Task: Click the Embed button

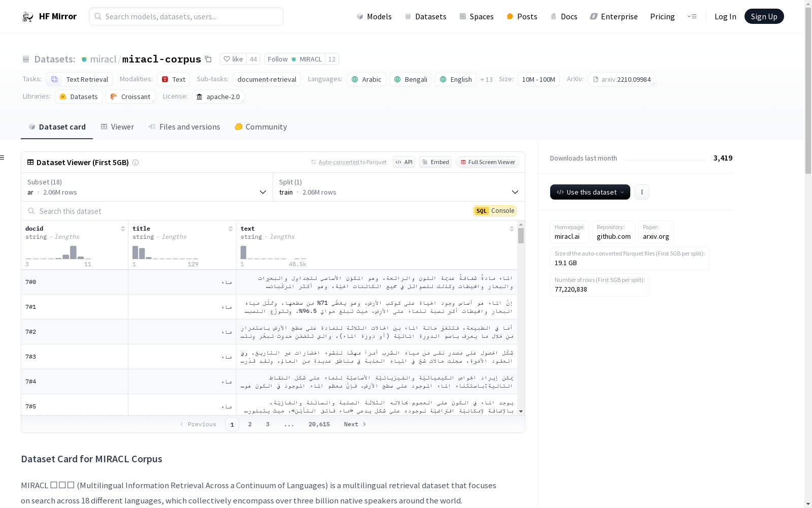Action: pyautogui.click(x=435, y=162)
